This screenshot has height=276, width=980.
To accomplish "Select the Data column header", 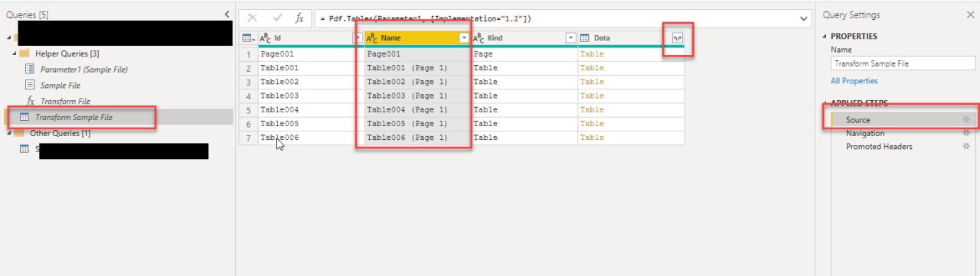I will pyautogui.click(x=631, y=37).
